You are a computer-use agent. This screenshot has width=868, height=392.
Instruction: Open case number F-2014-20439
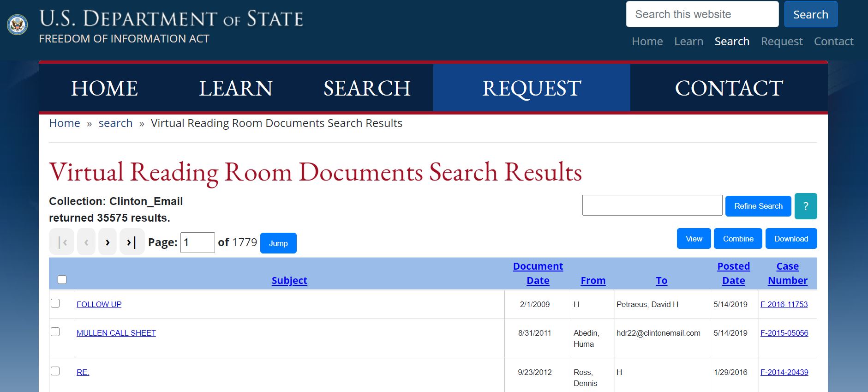click(784, 372)
